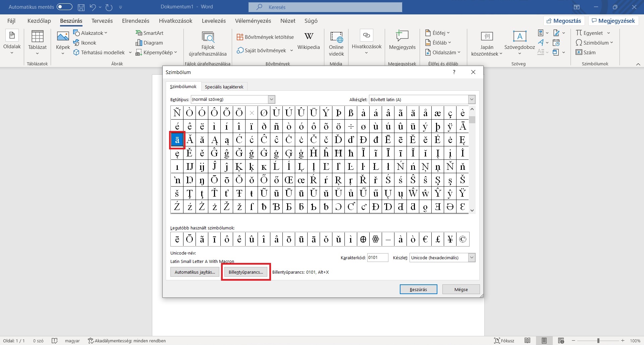Click the Beszúrás insert button
This screenshot has height=345, width=644.
[x=418, y=289]
